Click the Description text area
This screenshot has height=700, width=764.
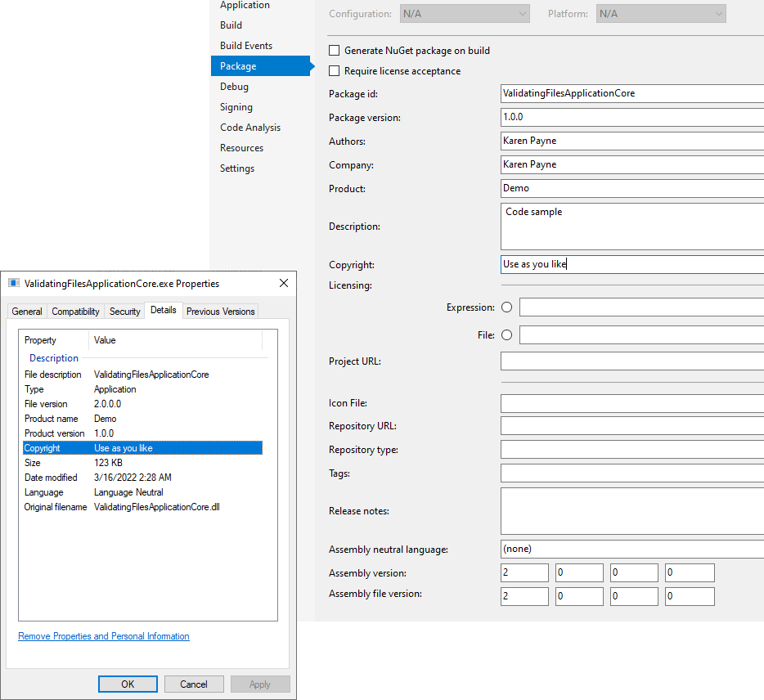[x=632, y=227]
